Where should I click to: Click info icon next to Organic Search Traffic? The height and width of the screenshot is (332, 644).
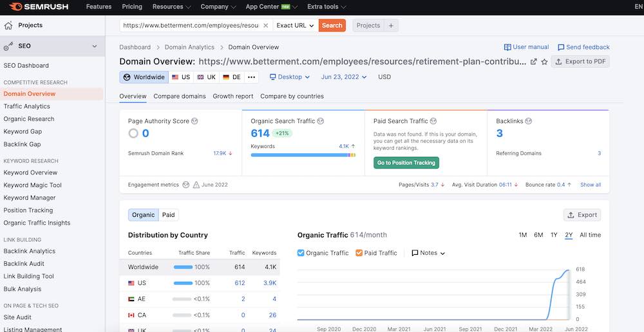pyautogui.click(x=321, y=121)
